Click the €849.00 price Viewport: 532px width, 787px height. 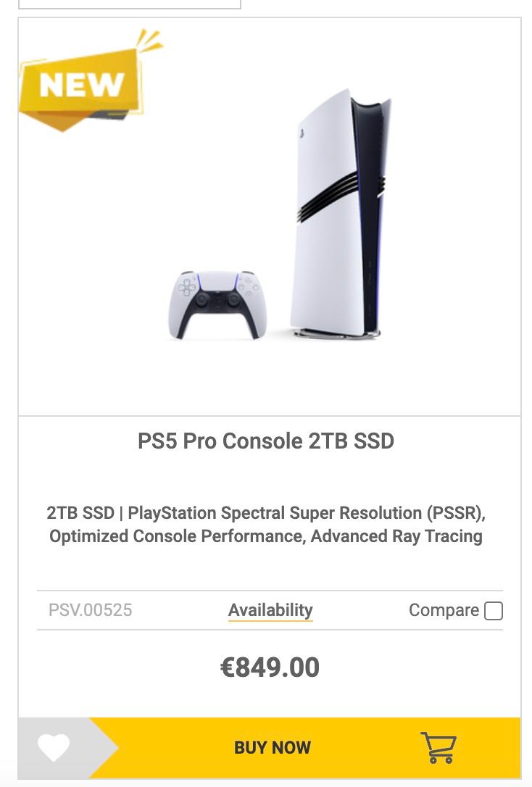tap(270, 667)
